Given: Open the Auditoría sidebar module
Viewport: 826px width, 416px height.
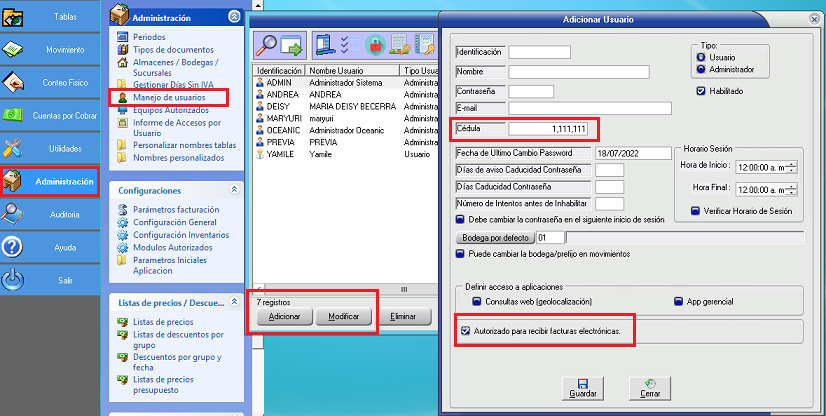Looking at the screenshot, I should (x=50, y=214).
